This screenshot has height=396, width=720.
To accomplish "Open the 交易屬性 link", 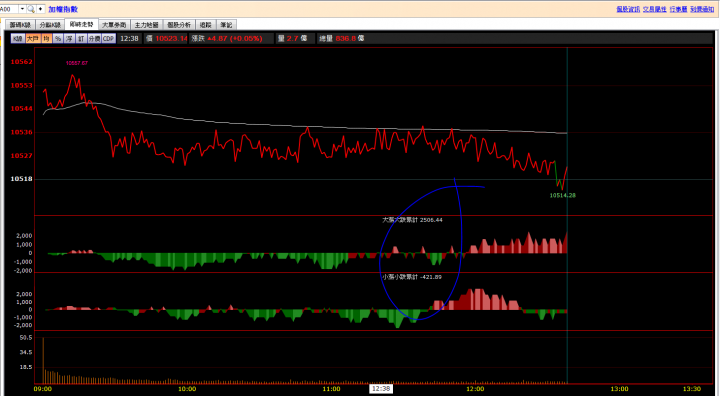I will tap(655, 9).
